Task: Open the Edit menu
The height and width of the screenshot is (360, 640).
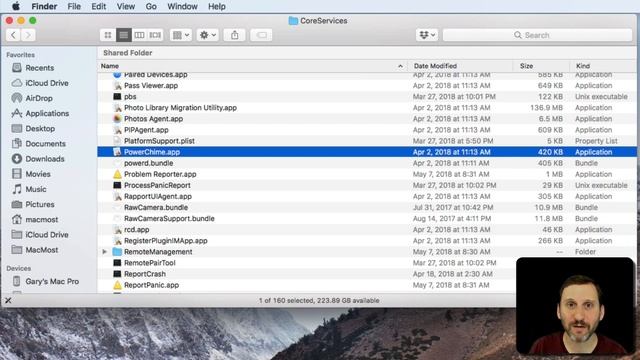Action: pos(98,6)
